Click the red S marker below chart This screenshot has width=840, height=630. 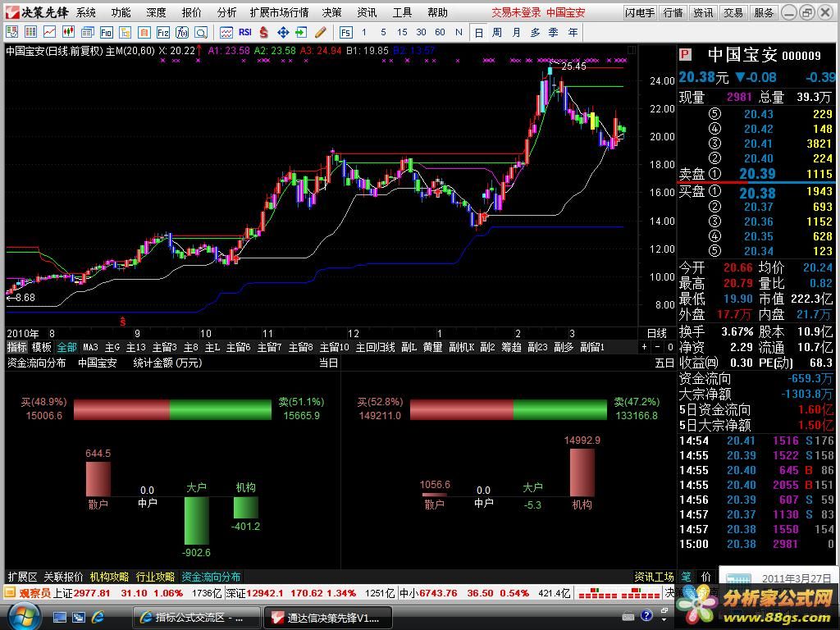point(123,322)
